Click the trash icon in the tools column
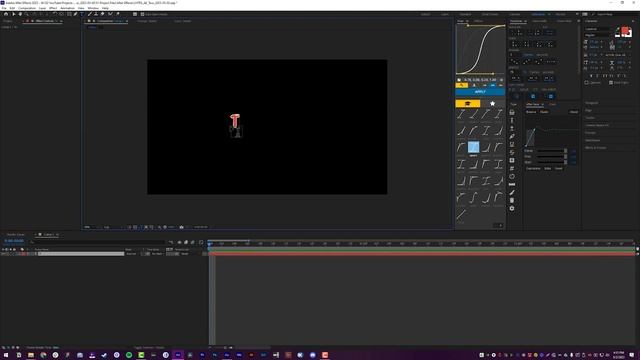Screen dimensions: 640x360 pos(512,200)
